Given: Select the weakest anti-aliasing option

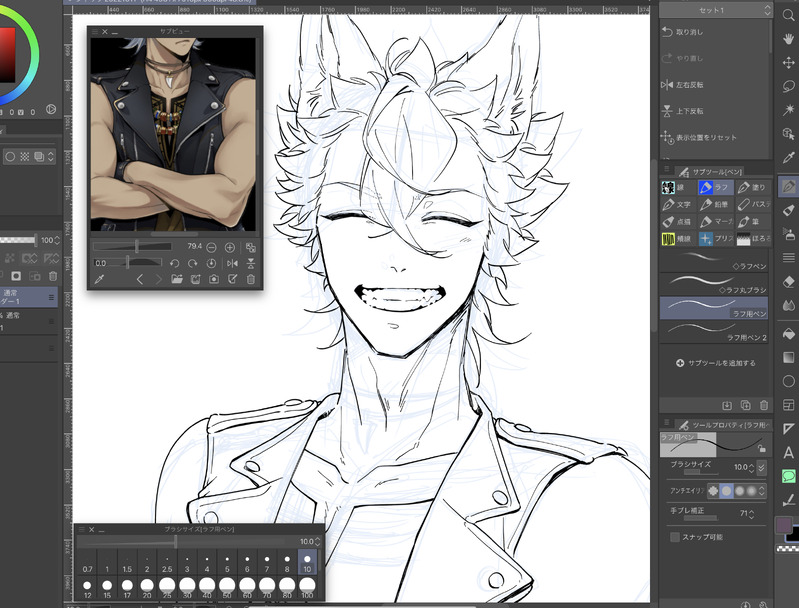Looking at the screenshot, I should click(713, 491).
